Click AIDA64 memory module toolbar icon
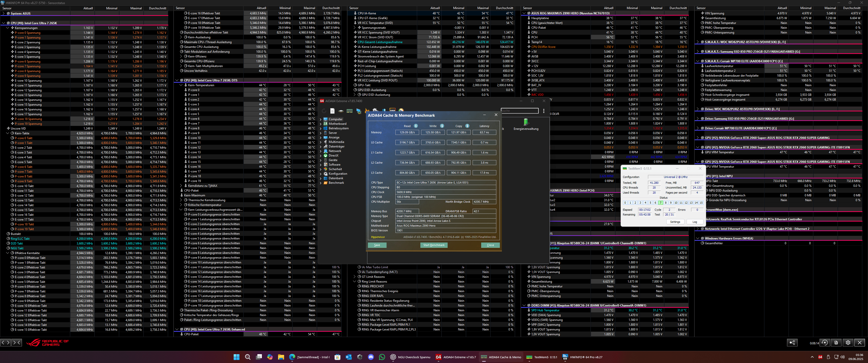 tap(349, 111)
